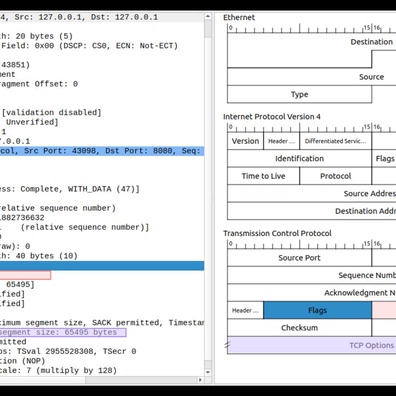Select the IPv4 Version field box
The width and height of the screenshot is (396, 396).
pyautogui.click(x=245, y=141)
